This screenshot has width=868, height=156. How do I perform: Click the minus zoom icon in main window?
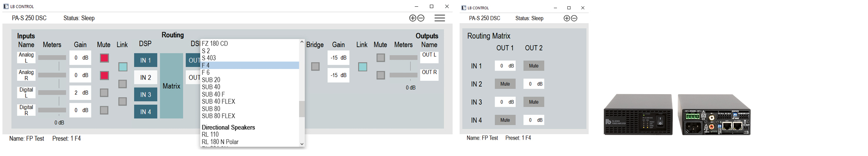pyautogui.click(x=421, y=18)
